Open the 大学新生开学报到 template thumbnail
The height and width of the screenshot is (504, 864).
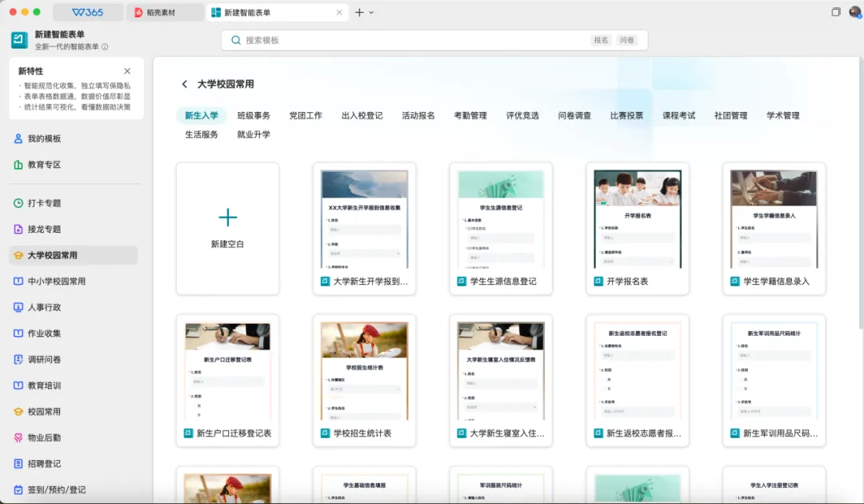pos(365,219)
